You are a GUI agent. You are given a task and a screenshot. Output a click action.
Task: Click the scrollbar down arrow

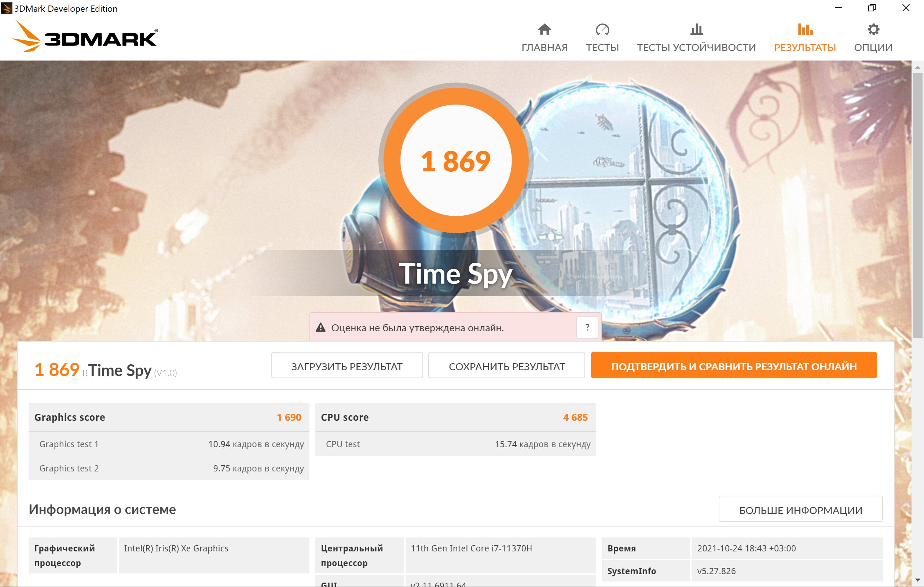pyautogui.click(x=917, y=580)
